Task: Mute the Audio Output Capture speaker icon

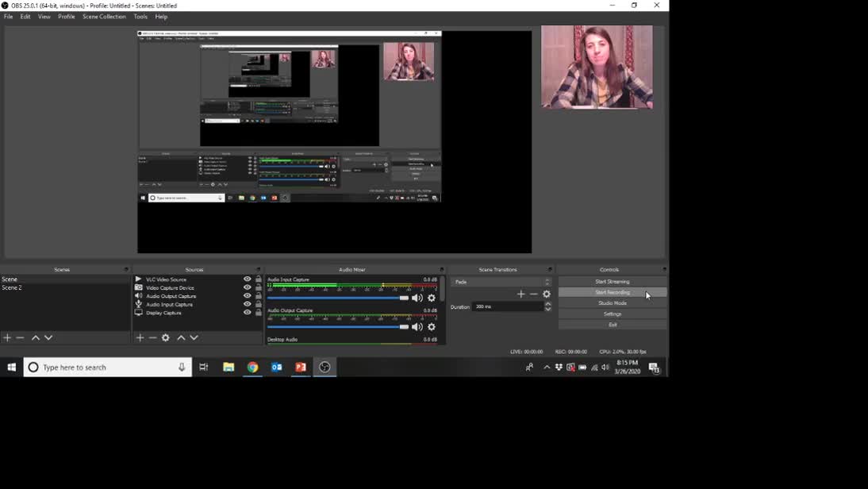Action: tap(417, 327)
